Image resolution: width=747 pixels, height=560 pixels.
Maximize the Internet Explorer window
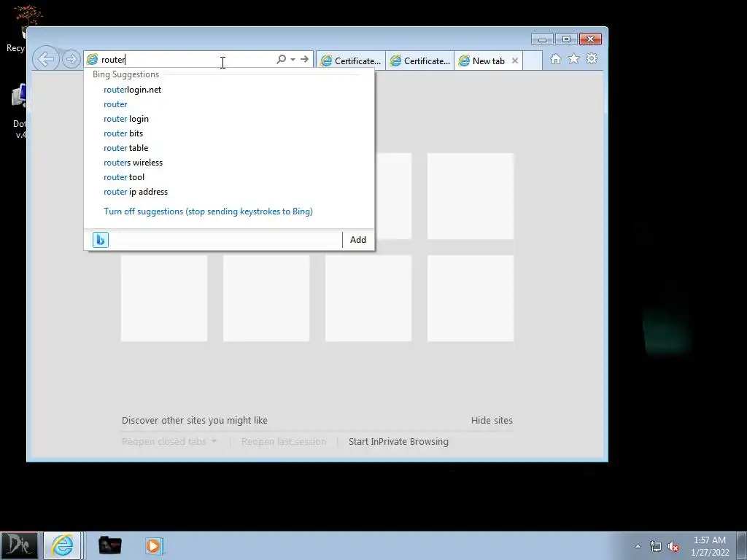[566, 39]
